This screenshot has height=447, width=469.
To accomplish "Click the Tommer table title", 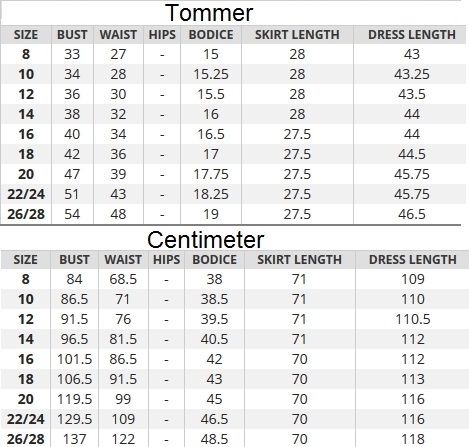I will 209,13.
